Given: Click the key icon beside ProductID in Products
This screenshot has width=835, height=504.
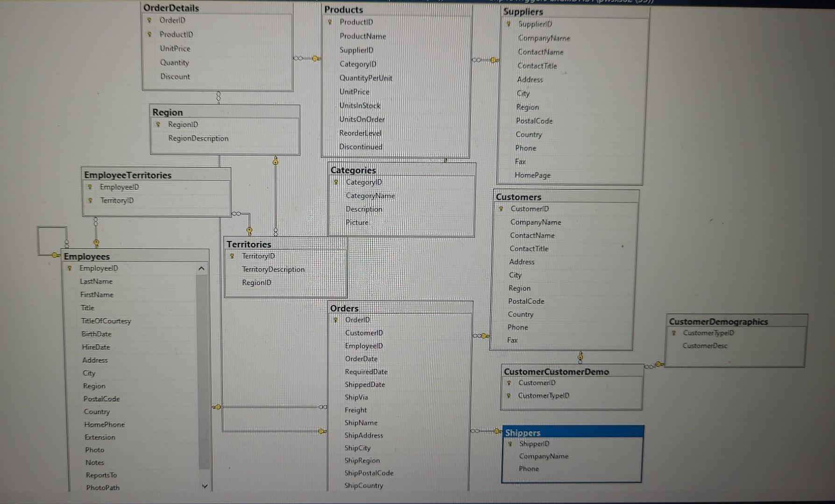Looking at the screenshot, I should [330, 22].
